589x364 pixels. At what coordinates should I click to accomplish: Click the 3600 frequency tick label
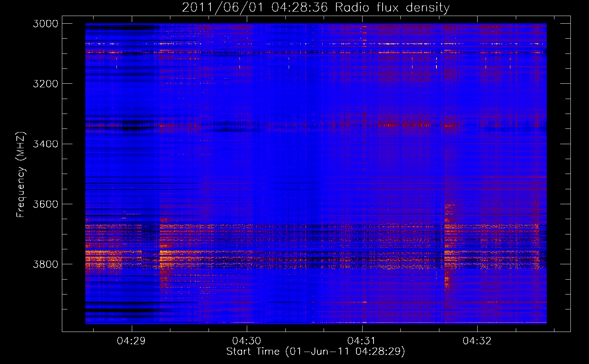(x=46, y=204)
